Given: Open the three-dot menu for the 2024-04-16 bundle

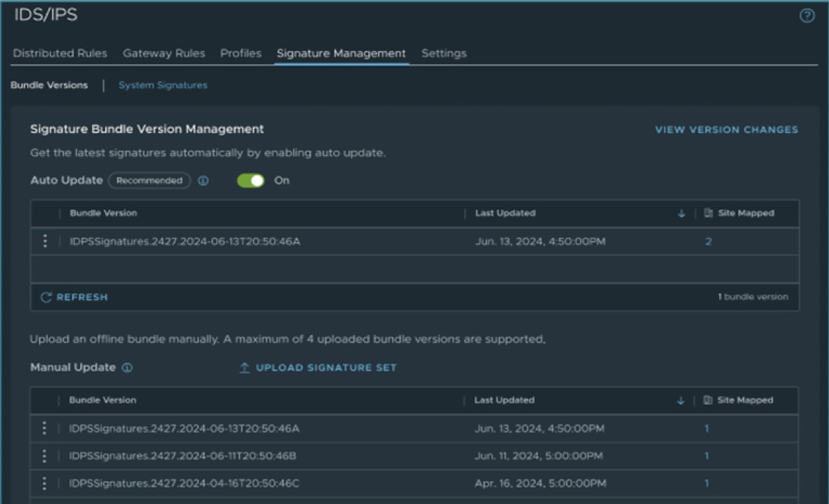Looking at the screenshot, I should coord(45,483).
